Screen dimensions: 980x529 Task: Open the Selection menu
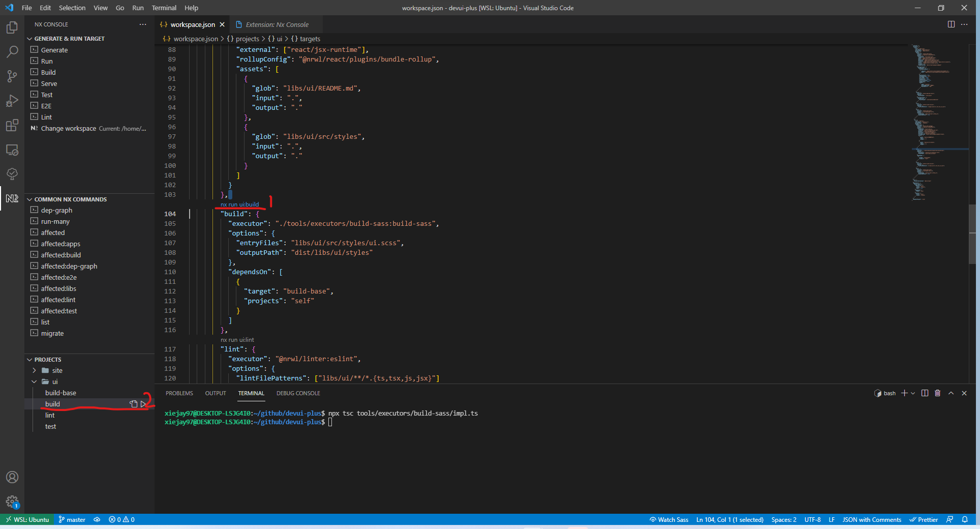(x=72, y=8)
